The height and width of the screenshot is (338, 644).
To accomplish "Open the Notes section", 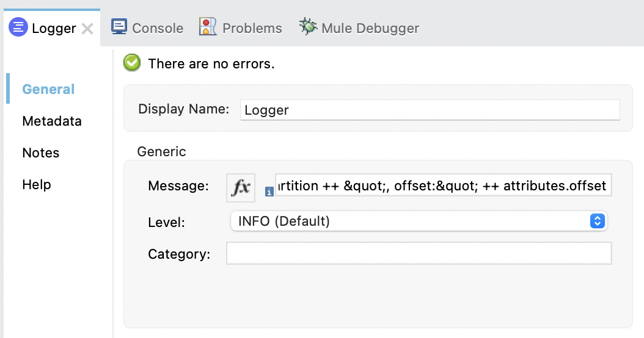I will pos(41,153).
